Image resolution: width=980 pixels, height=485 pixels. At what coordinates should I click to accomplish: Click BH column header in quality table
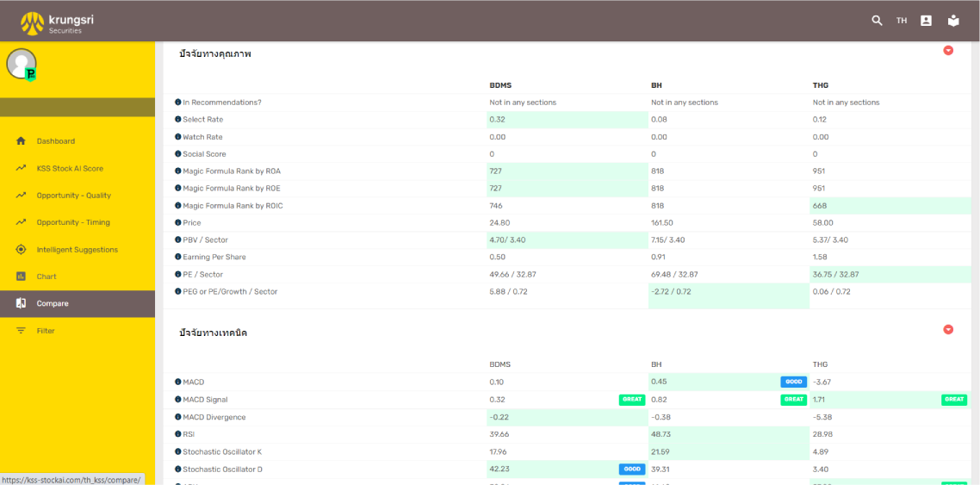click(656, 85)
